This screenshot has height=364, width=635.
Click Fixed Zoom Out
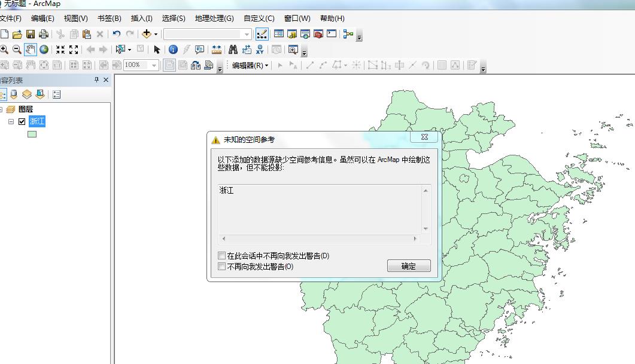coord(73,50)
